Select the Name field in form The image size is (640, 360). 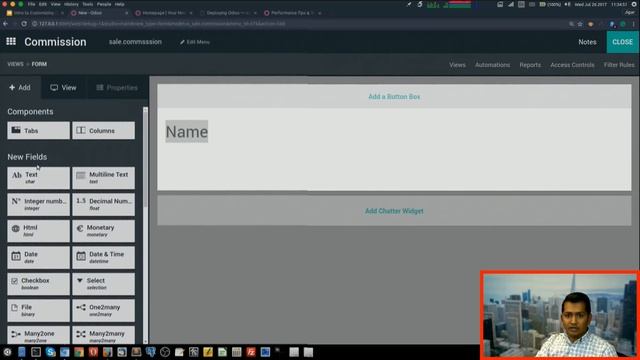tap(187, 131)
